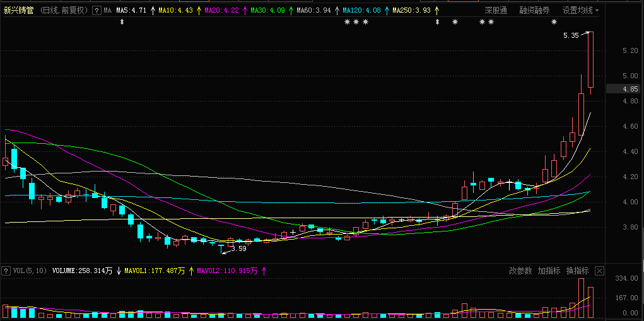Close the VOL indicator panel

(x=599, y=271)
